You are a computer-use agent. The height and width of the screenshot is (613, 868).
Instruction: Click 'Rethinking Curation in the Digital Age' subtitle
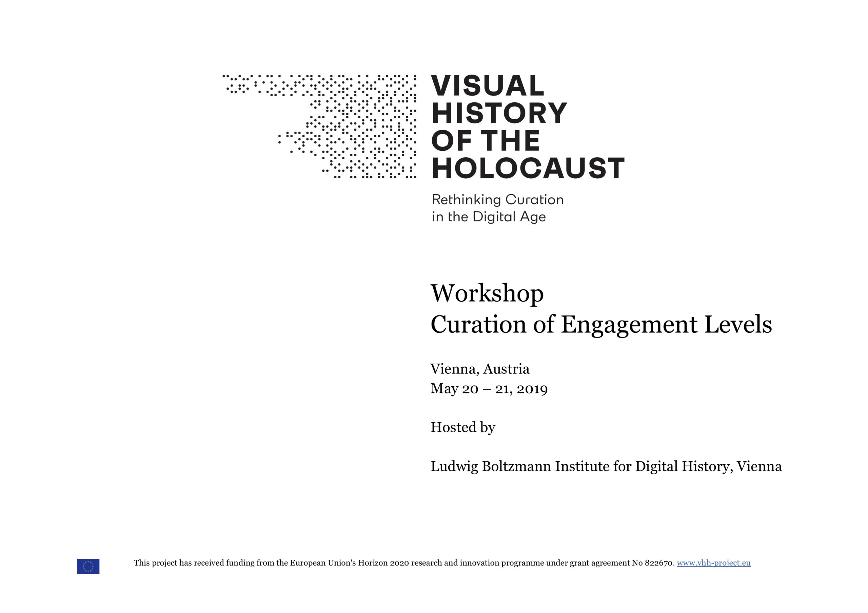[x=497, y=208]
